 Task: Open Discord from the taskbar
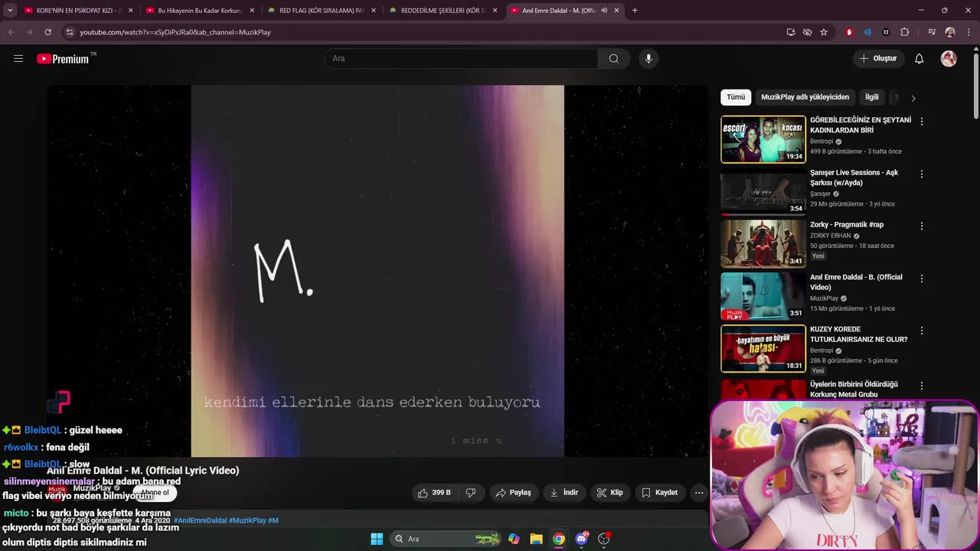click(582, 539)
